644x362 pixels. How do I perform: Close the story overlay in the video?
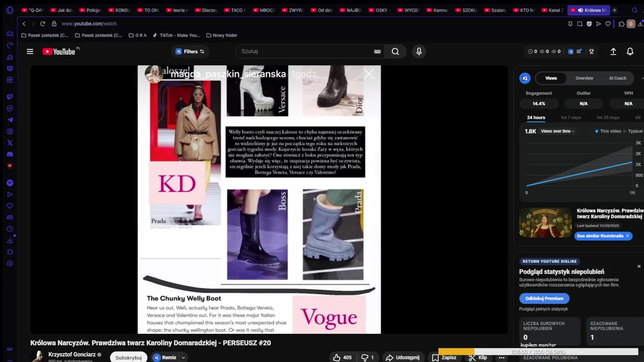click(x=369, y=74)
